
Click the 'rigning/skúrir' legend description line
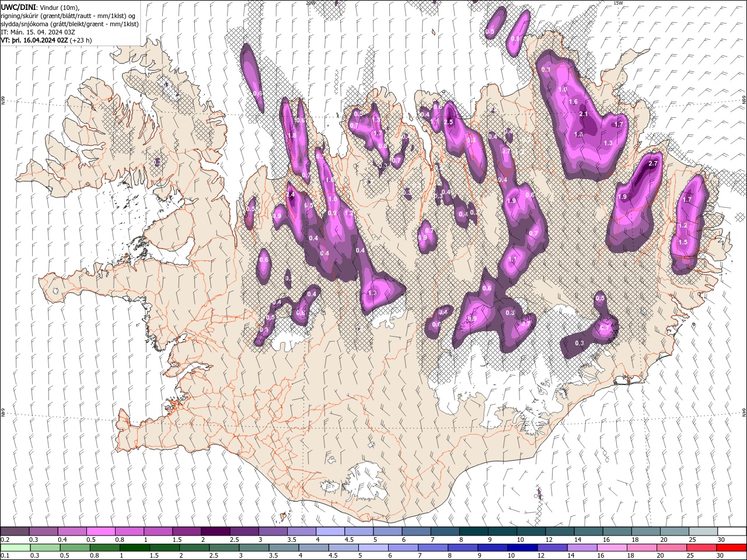tap(68, 16)
